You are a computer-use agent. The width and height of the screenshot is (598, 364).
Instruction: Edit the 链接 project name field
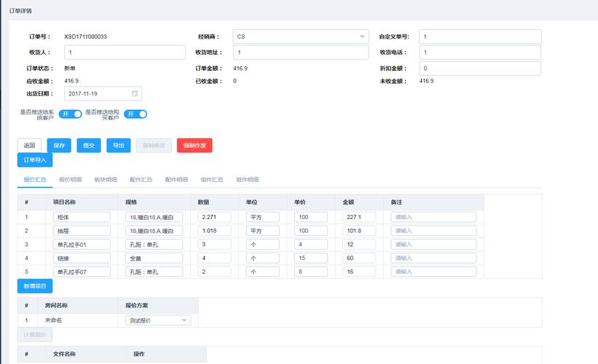pyautogui.click(x=82, y=258)
